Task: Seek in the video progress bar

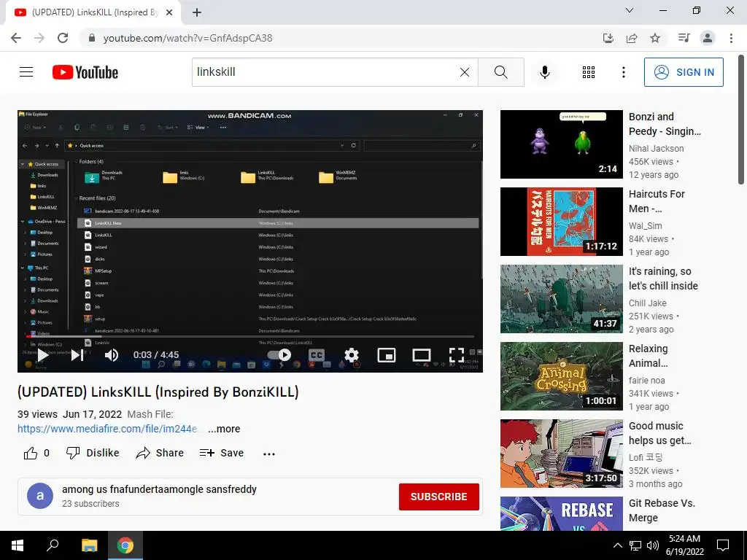Action: 250,337
